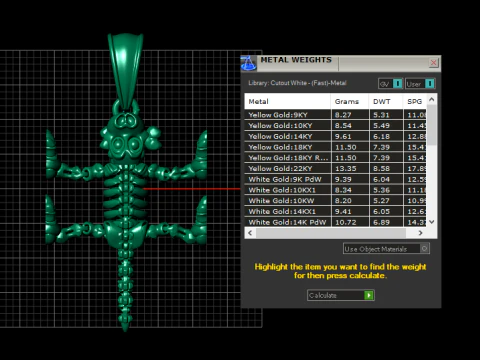Click the 6.89 DWT value
Viewport: 480px width, 360px height.
[x=381, y=222]
